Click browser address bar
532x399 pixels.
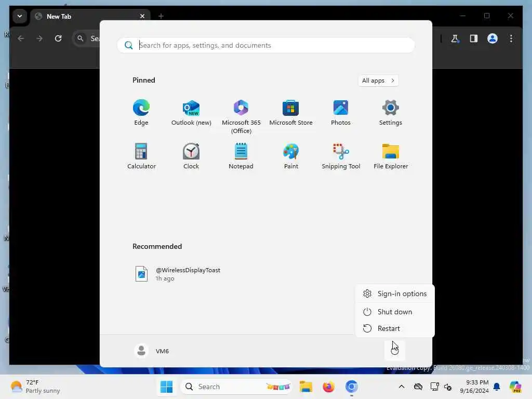click(87, 38)
